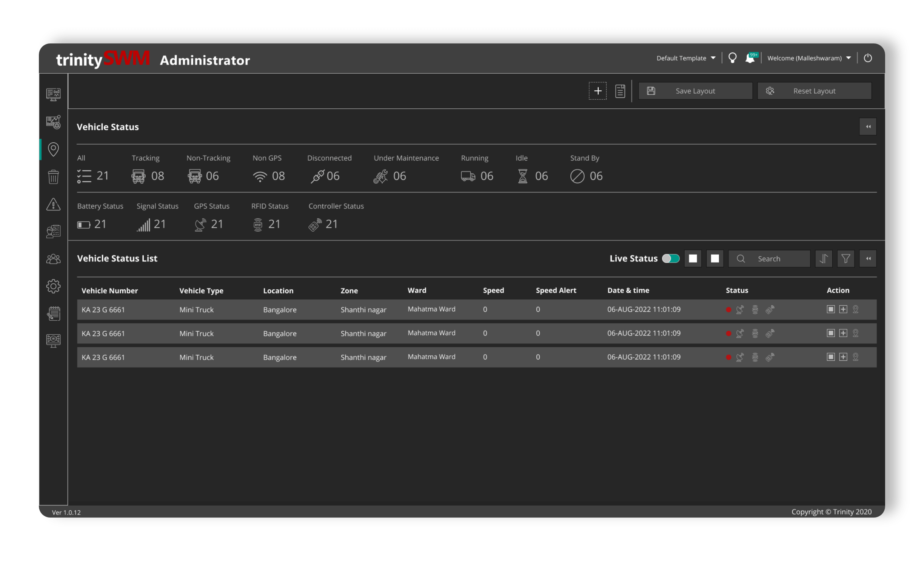Open the trash bin icon in sidebar
Viewport: 924px width, 561px height.
(x=53, y=176)
